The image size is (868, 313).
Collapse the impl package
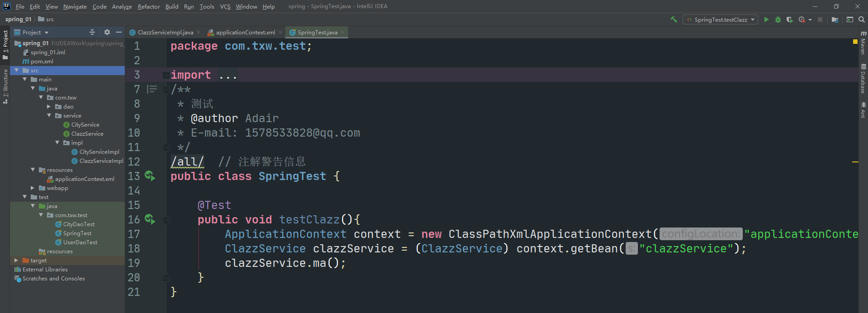pos(57,142)
